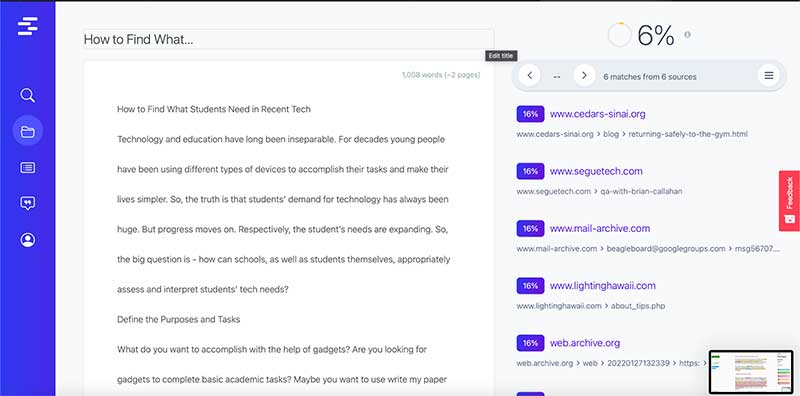The height and width of the screenshot is (396, 800).
Task: Click the app logo in sidebar
Action: tap(28, 26)
